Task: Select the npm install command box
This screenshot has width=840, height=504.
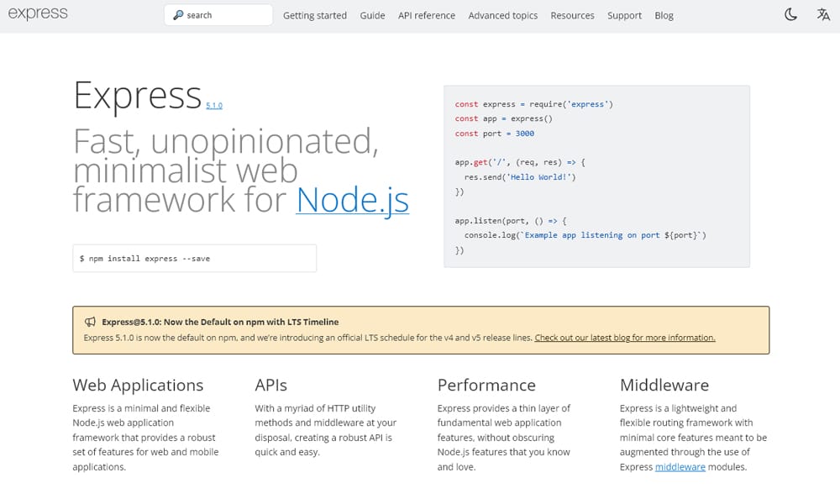Action: coord(194,258)
